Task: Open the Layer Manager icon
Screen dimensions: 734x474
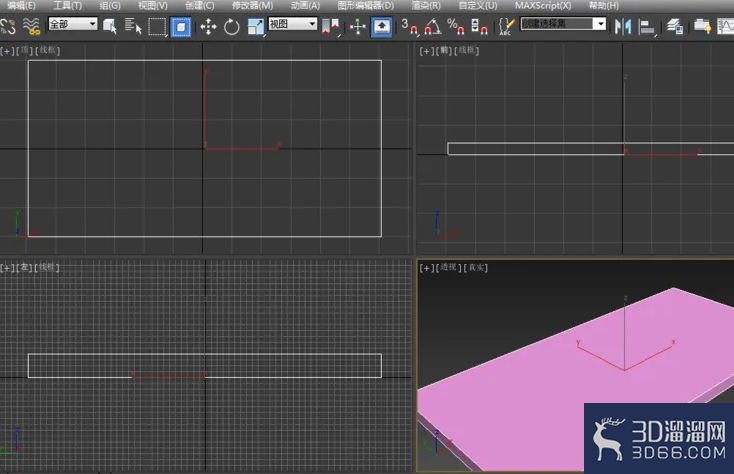Action: (675, 27)
